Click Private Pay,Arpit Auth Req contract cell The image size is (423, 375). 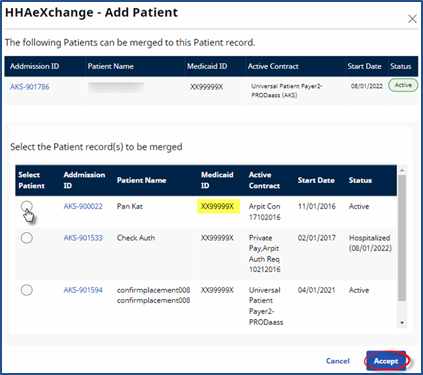(x=265, y=254)
